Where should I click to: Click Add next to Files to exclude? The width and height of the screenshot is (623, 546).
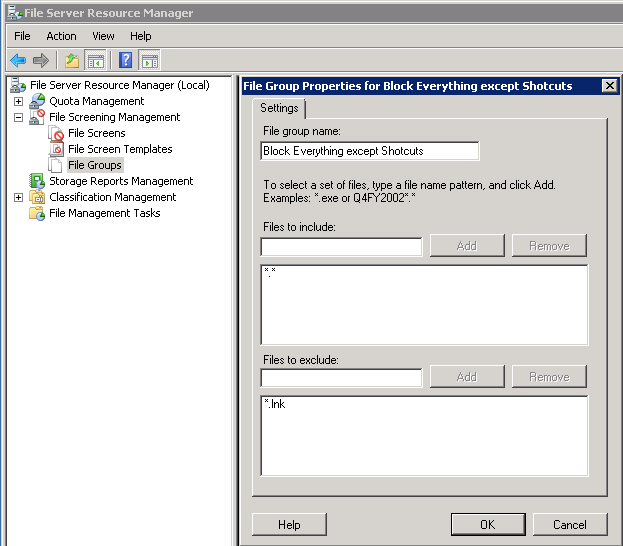(x=467, y=376)
